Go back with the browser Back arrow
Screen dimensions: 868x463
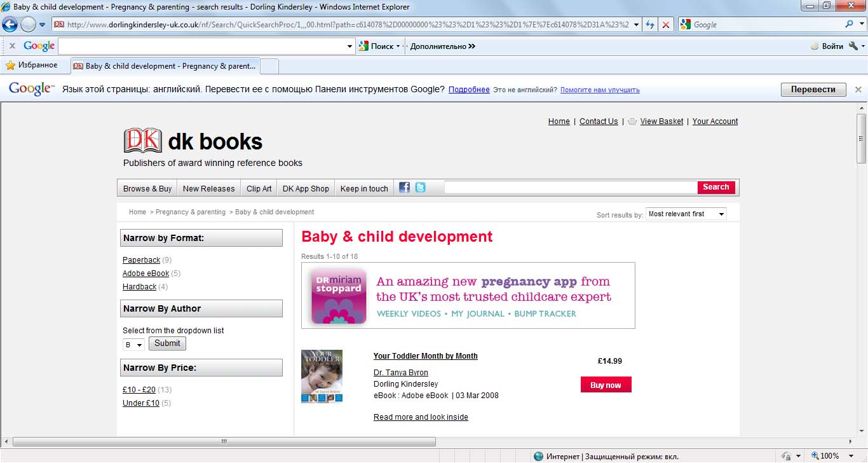[10, 25]
